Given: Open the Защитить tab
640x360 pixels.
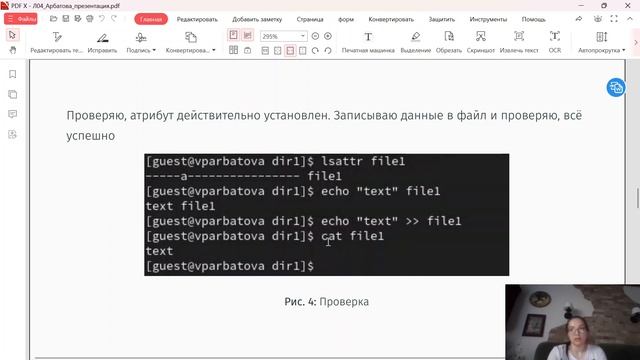Looking at the screenshot, I should 442,19.
